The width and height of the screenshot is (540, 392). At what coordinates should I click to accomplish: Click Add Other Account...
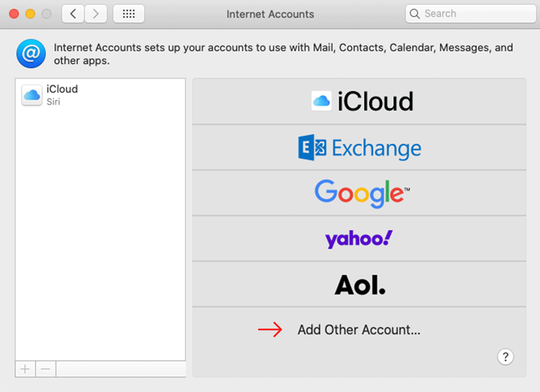[x=359, y=330]
